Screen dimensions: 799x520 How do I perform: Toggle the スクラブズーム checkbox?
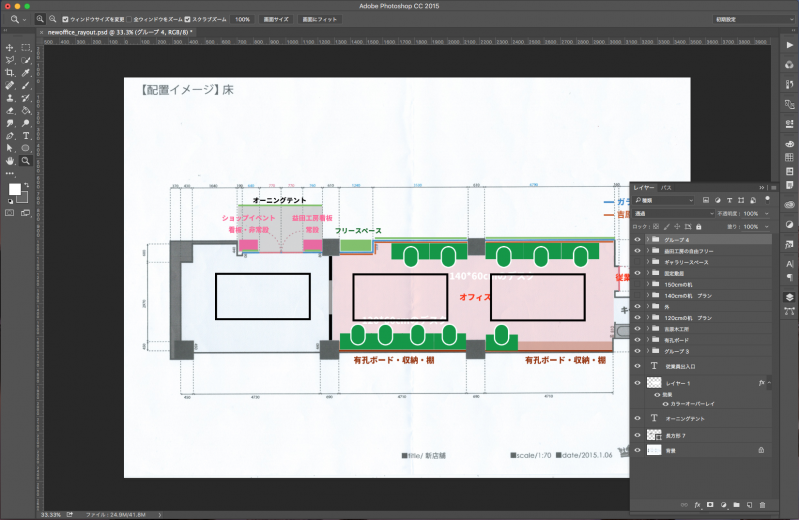[187, 19]
